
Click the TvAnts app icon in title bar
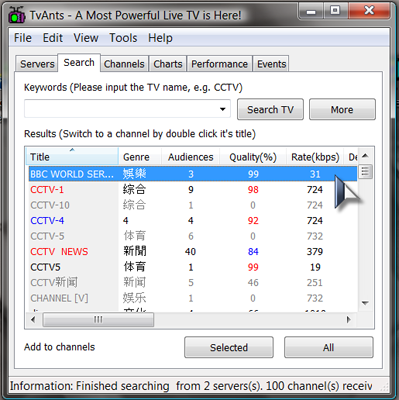tap(17, 15)
